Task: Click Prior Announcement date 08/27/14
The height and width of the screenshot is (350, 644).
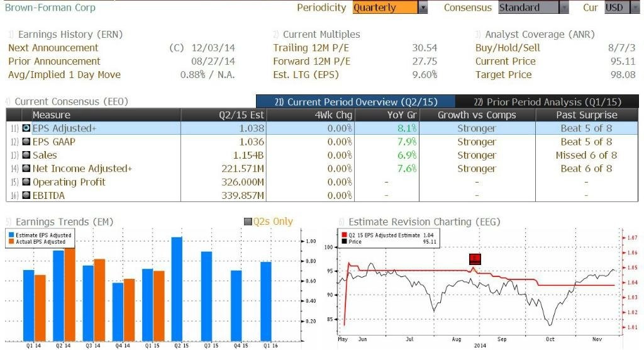Action: click(213, 61)
